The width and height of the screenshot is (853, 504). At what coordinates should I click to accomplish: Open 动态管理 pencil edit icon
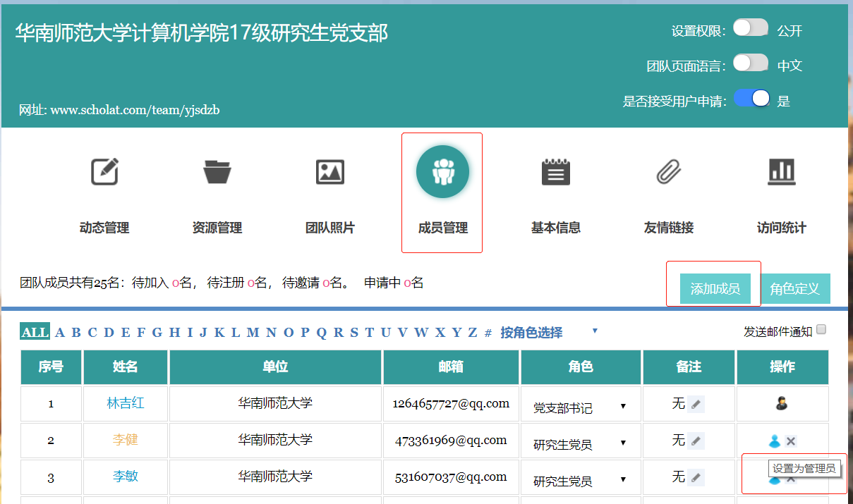coord(104,171)
